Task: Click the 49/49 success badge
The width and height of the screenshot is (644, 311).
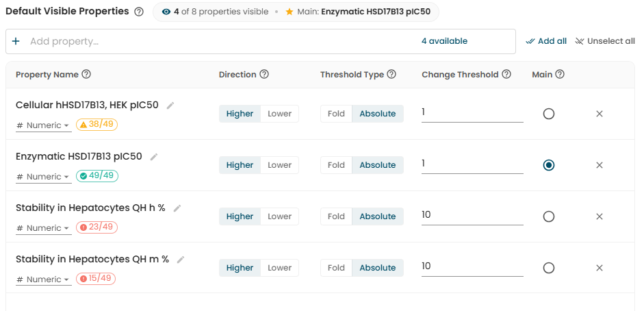Action: (97, 176)
